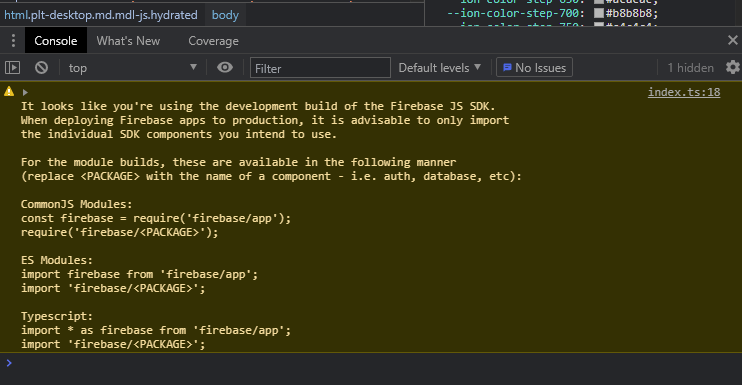Close the drawer panel

pos(733,40)
